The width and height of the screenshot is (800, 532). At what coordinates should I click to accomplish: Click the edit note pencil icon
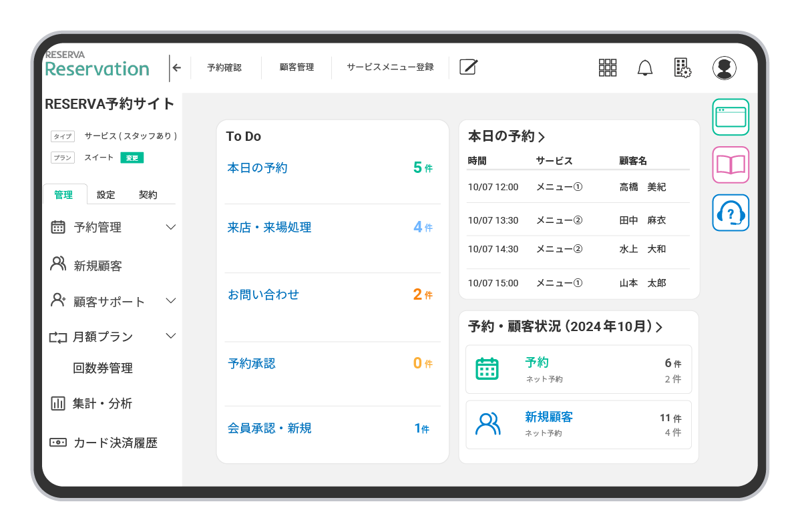[469, 67]
